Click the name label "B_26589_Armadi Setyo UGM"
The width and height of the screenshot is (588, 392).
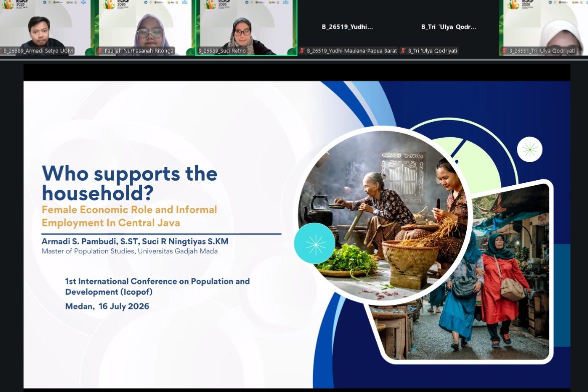38,51
